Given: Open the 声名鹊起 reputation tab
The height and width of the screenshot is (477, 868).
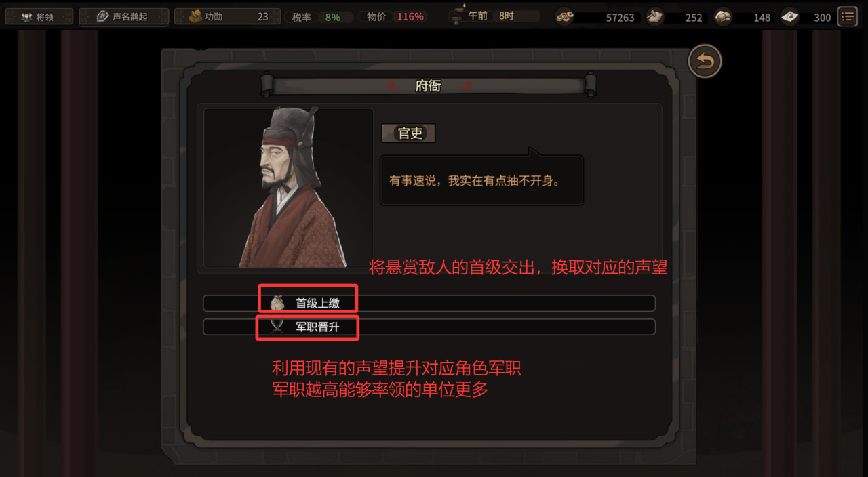Looking at the screenshot, I should point(123,16).
